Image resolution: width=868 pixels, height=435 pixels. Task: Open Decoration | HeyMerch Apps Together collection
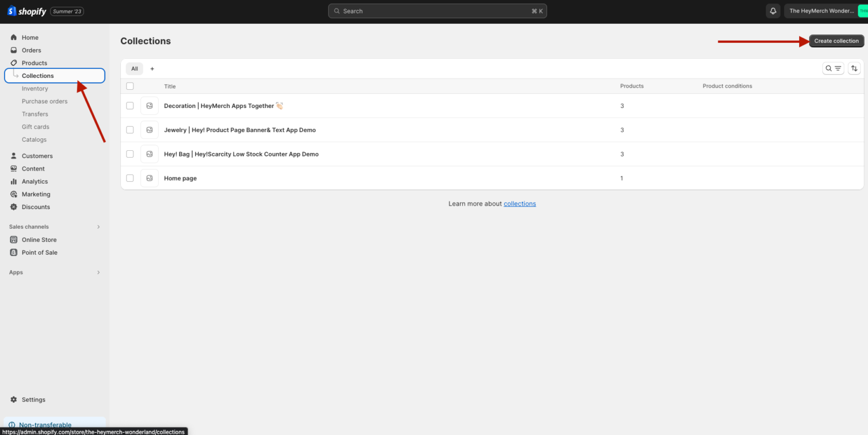pos(223,106)
